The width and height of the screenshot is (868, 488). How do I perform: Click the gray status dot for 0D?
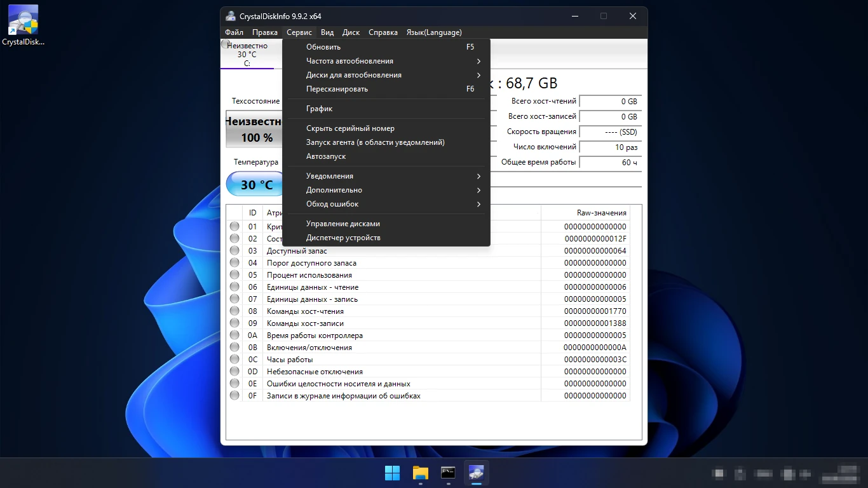point(234,371)
